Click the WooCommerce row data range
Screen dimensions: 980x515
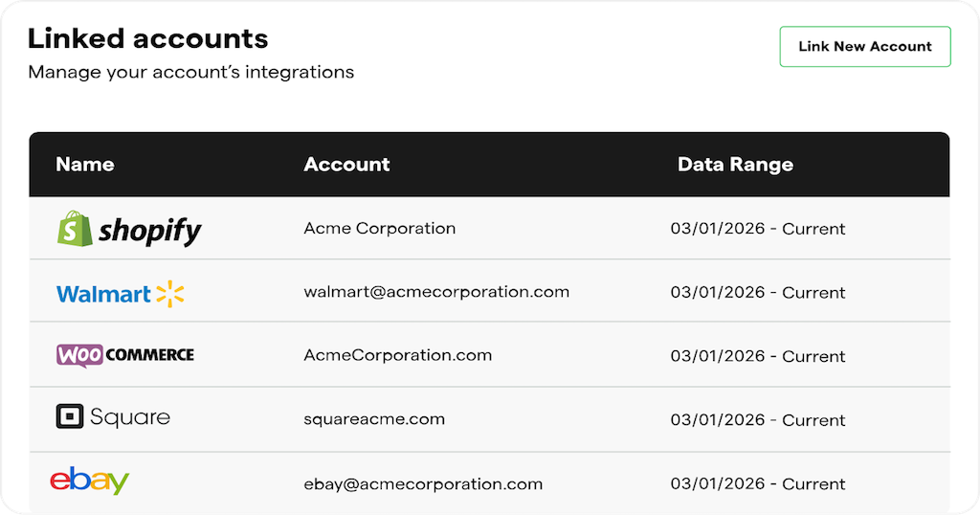tap(757, 356)
